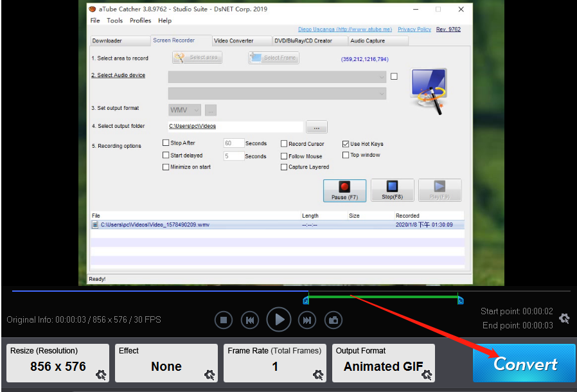Image resolution: width=577 pixels, height=392 pixels.
Task: Click the green trim range on timeline
Action: click(x=384, y=296)
